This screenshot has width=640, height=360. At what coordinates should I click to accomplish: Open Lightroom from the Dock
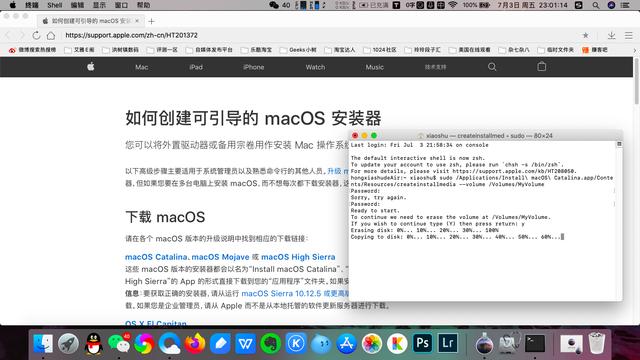pyautogui.click(x=448, y=343)
